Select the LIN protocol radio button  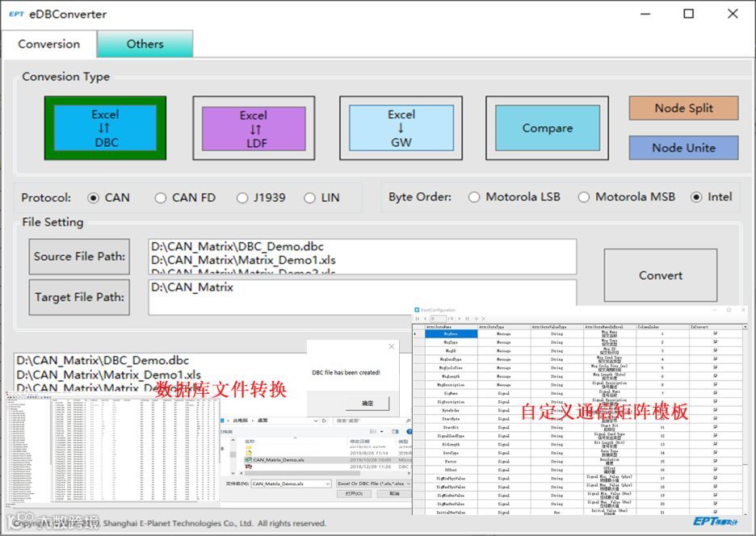(309, 198)
